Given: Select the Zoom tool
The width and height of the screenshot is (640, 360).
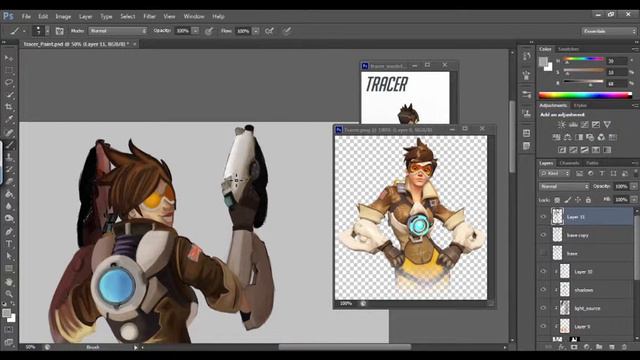Looking at the screenshot, I should pos(9,293).
